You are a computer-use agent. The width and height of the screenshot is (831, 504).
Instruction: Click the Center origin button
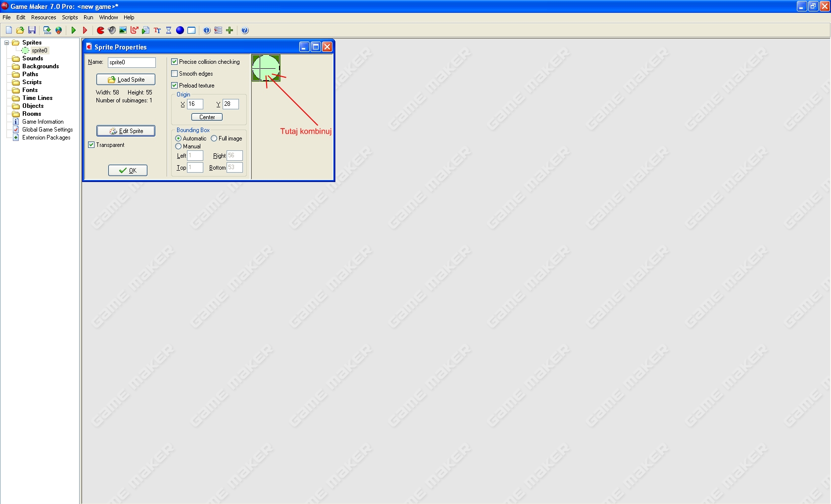point(207,117)
